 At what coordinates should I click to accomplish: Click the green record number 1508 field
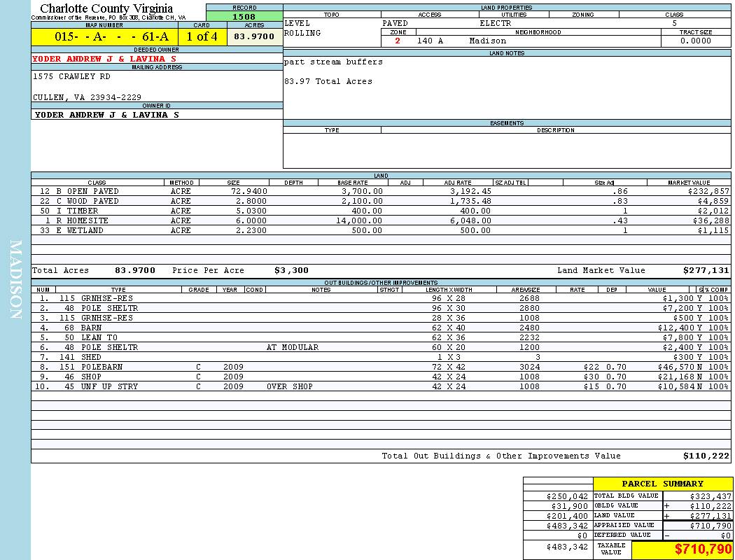244,16
